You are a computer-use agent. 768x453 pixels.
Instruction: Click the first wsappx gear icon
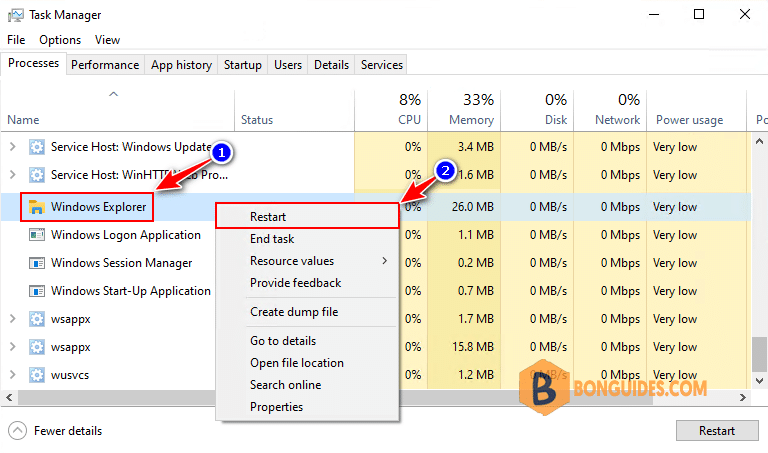coord(37,319)
